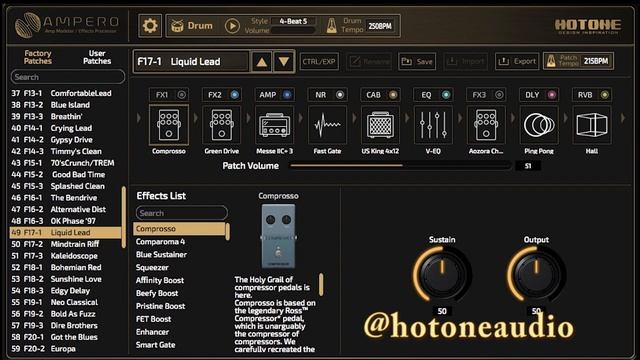Viewport: 640px width, 360px height.
Task: Select patch F18-2 Sunshine Love
Action: click(65, 279)
